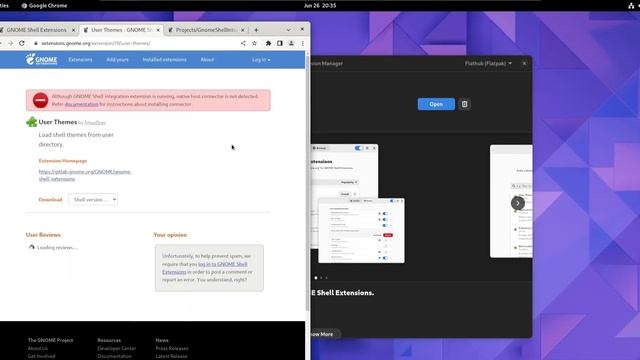
Task: Close the Projects/GnomeShellIntegration tab
Action: (243, 30)
